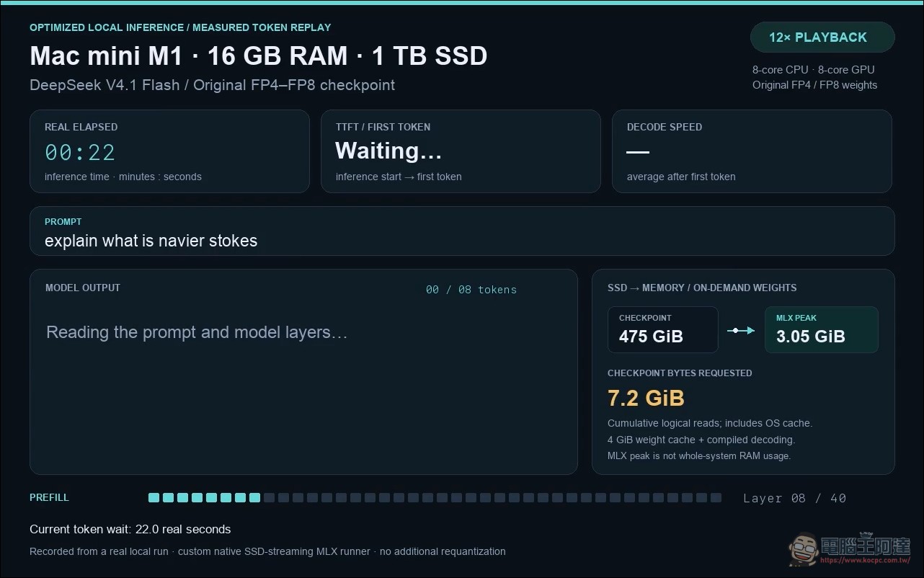Click the explain what is navier stokes prompt field
924x578 pixels.
tap(462, 231)
